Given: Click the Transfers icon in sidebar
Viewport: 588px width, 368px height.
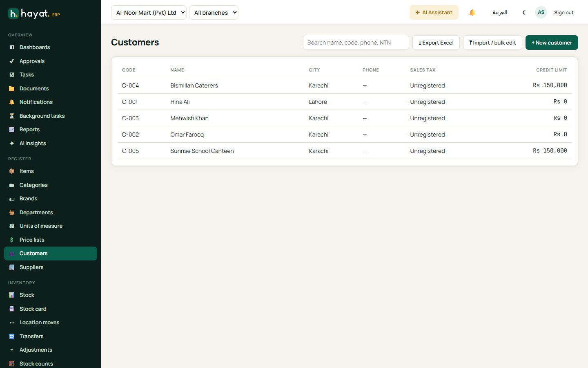Looking at the screenshot, I should click(x=12, y=337).
